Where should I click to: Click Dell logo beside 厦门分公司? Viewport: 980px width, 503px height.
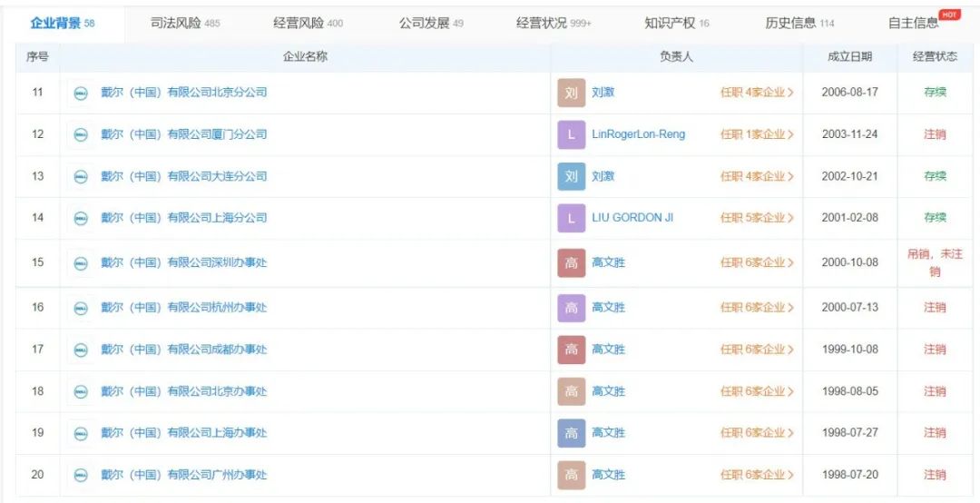pyautogui.click(x=81, y=134)
